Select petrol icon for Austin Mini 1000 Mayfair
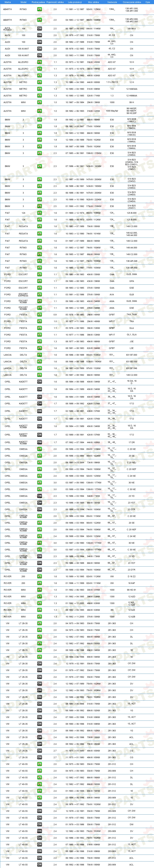Image resolution: width=154 pixels, height=868 pixels. tap(39, 111)
